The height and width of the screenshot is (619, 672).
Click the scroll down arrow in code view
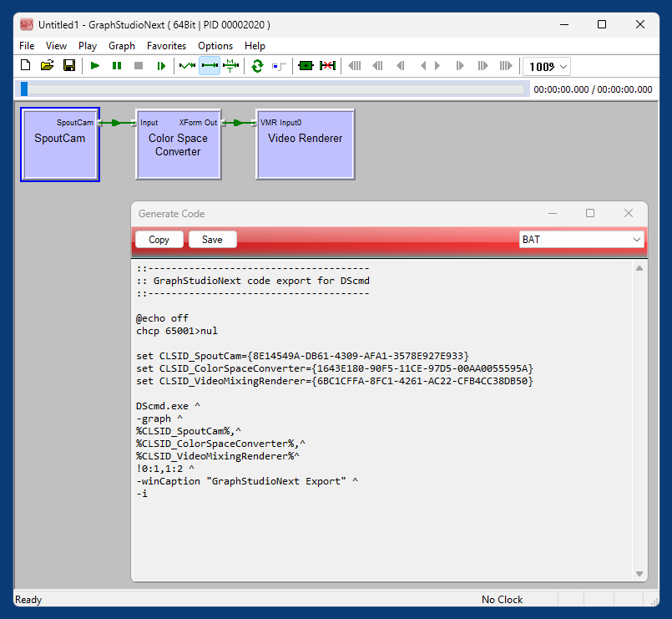(x=639, y=574)
